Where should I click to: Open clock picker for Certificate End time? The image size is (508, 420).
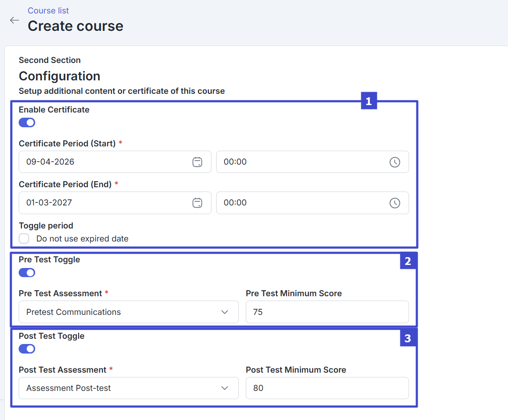[394, 203]
